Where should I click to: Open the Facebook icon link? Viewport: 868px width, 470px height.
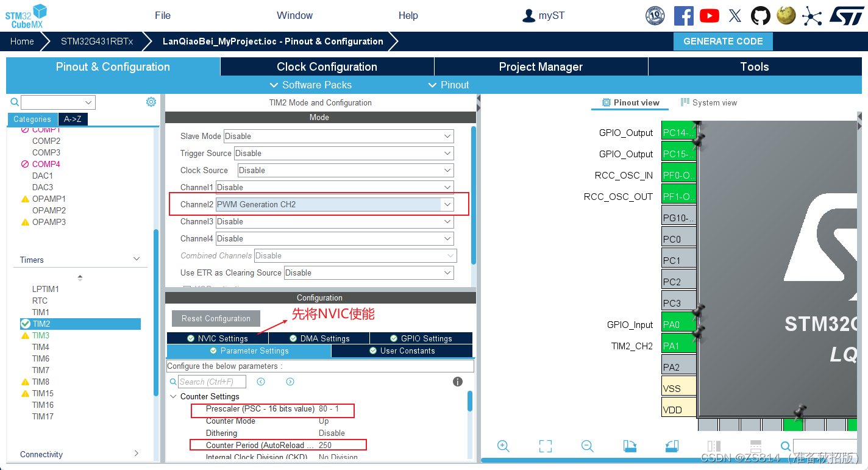point(684,16)
